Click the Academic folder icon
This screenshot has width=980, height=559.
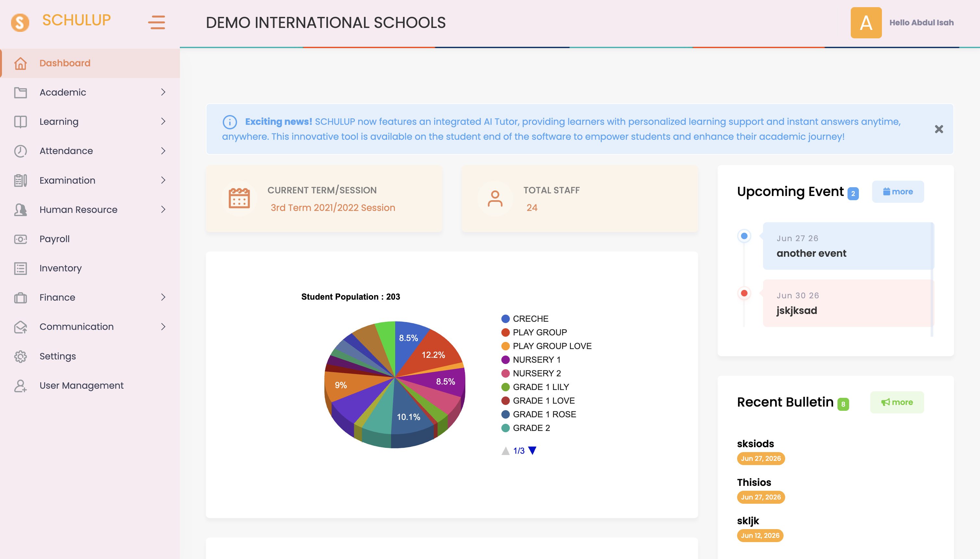tap(20, 93)
